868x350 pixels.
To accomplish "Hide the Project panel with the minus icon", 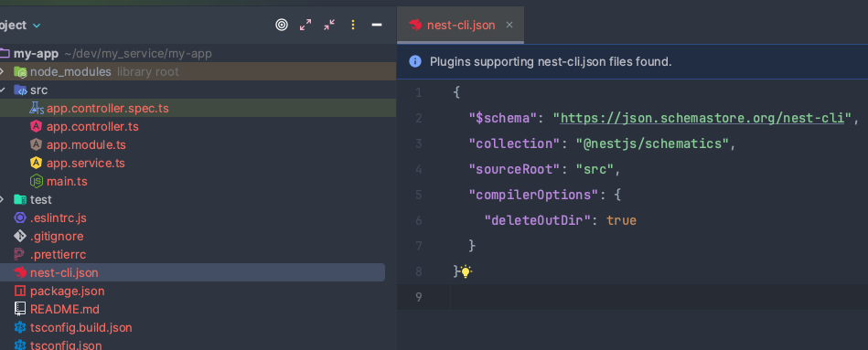I will [x=377, y=25].
